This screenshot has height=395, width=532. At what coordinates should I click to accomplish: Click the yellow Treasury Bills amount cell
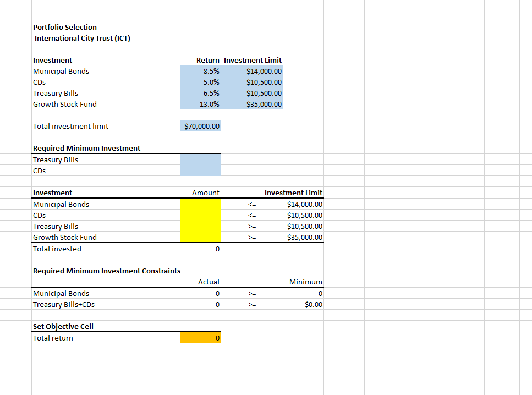pyautogui.click(x=200, y=226)
